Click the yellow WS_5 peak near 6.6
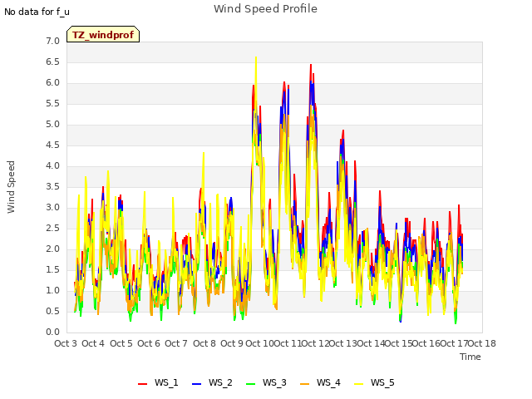532x399 pixels. tap(256, 57)
